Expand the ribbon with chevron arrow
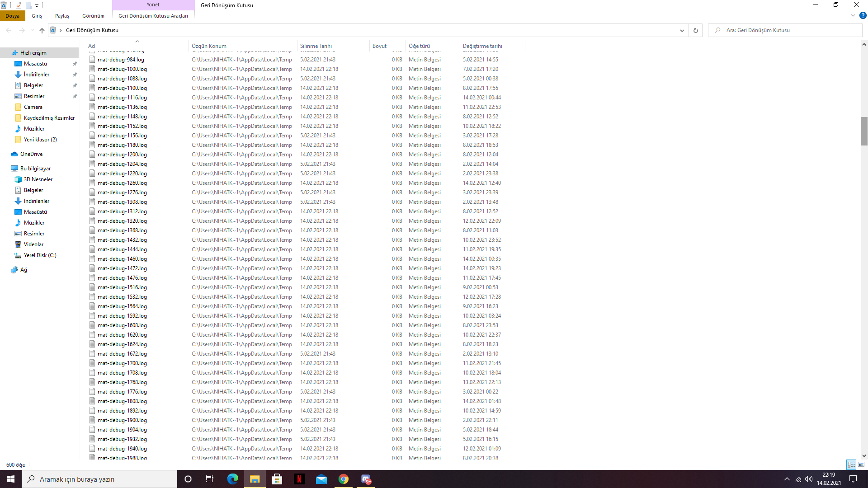 pyautogui.click(x=853, y=15)
